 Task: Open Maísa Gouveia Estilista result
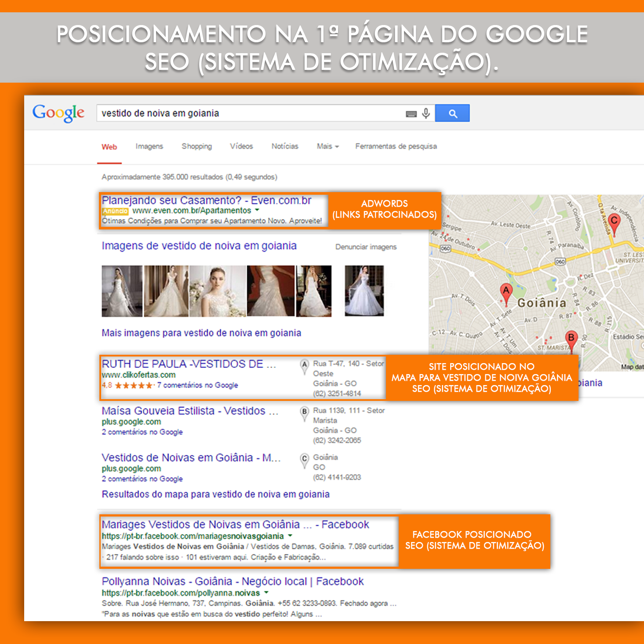[x=190, y=411]
